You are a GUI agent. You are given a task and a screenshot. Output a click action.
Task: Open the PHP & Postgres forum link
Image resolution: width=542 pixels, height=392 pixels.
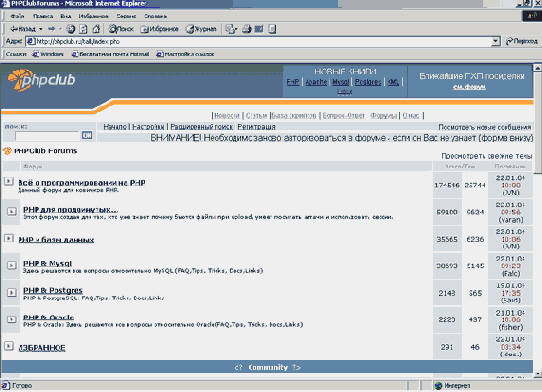click(53, 290)
